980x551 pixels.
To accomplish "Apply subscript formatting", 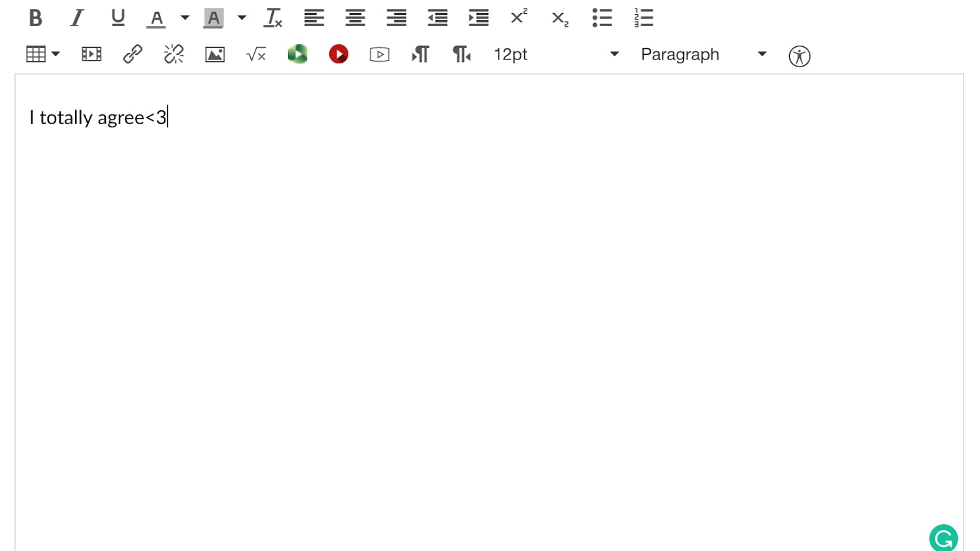I will (559, 18).
